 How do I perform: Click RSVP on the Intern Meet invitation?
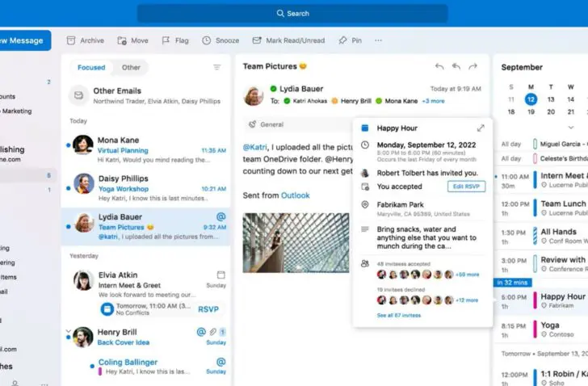[x=208, y=309]
